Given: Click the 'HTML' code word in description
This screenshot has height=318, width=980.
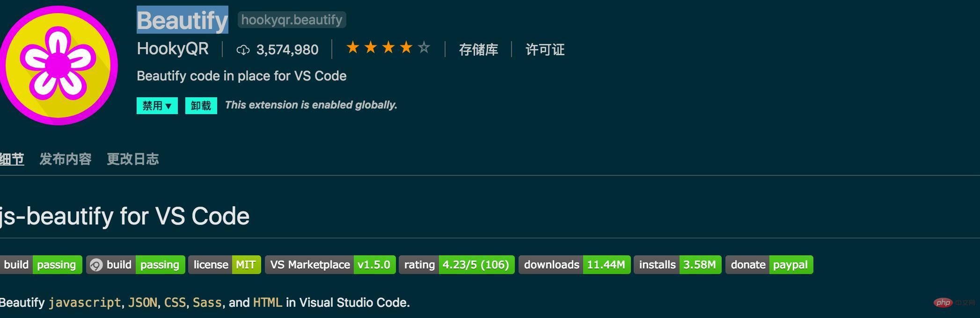Looking at the screenshot, I should click(x=268, y=303).
